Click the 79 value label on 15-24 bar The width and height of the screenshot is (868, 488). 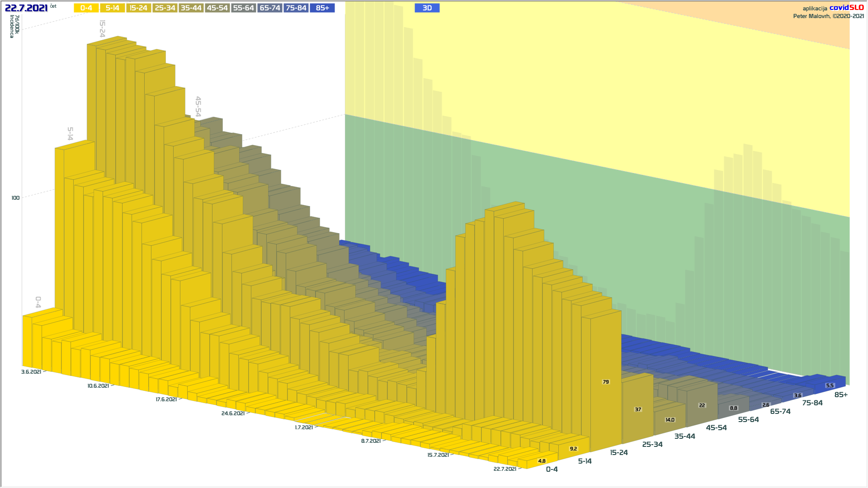click(x=606, y=382)
